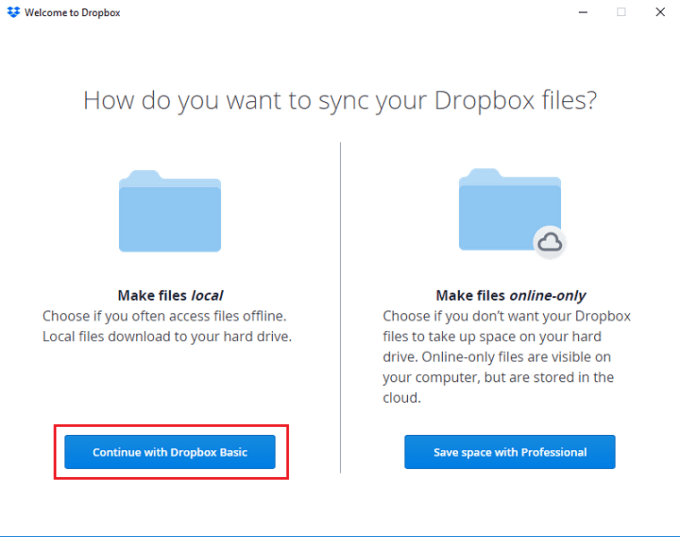
Task: Click the 'How do you want to sync' heading
Action: pyautogui.click(x=340, y=101)
